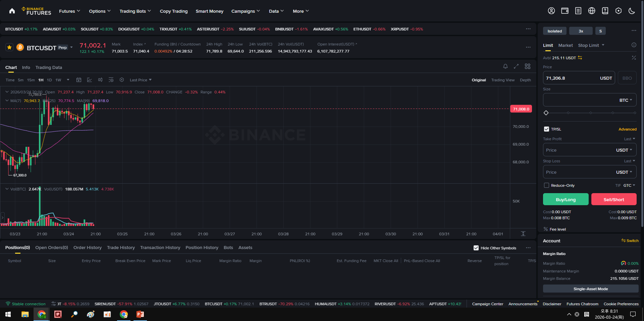Open the Stop Limit order type dropdown
644x321 pixels.
coord(591,45)
